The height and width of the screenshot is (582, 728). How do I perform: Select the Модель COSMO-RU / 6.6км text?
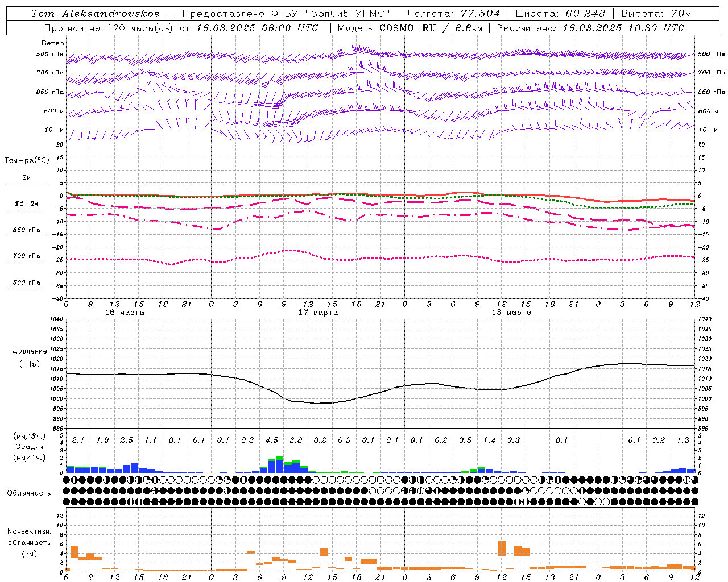pyautogui.click(x=409, y=28)
